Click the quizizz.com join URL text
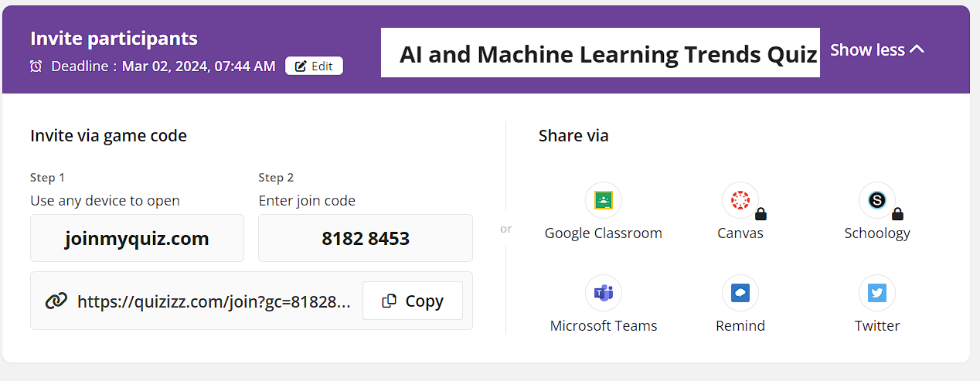This screenshot has height=381, width=980. pos(214,301)
